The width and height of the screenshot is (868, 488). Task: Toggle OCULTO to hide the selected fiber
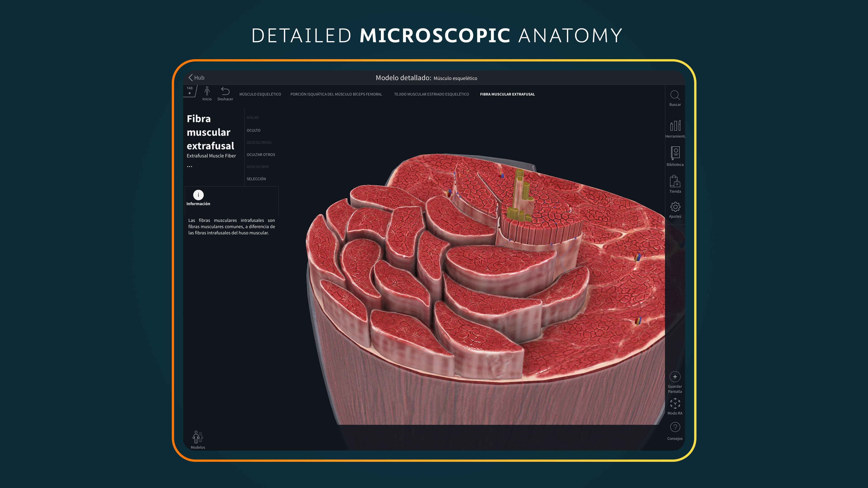(253, 130)
